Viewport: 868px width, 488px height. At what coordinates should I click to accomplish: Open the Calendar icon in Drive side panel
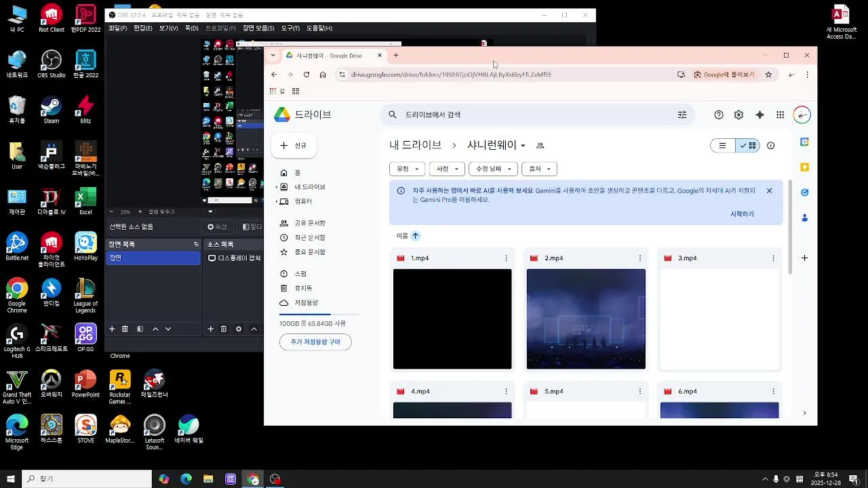(x=804, y=142)
